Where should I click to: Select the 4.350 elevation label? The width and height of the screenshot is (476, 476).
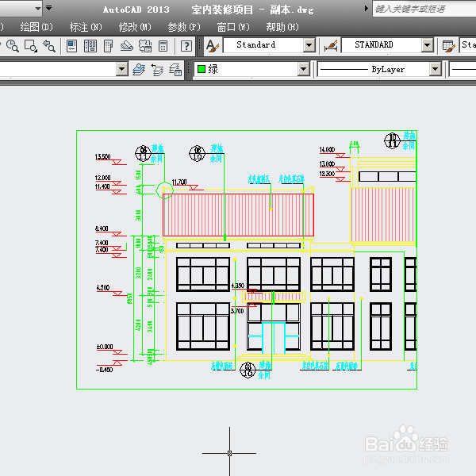(238, 286)
